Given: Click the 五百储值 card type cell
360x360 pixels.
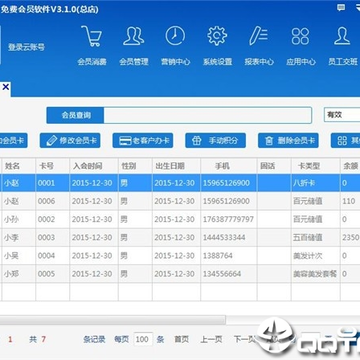Looking at the screenshot, I should [308, 237].
